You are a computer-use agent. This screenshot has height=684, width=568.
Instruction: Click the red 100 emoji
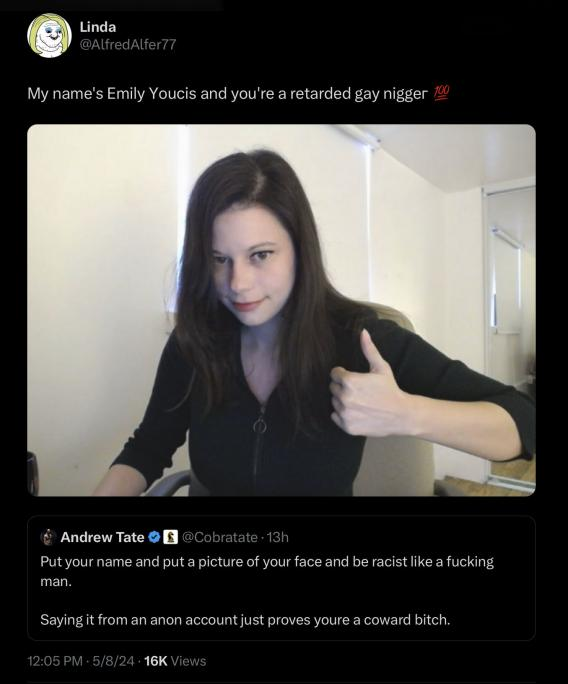[x=441, y=93]
